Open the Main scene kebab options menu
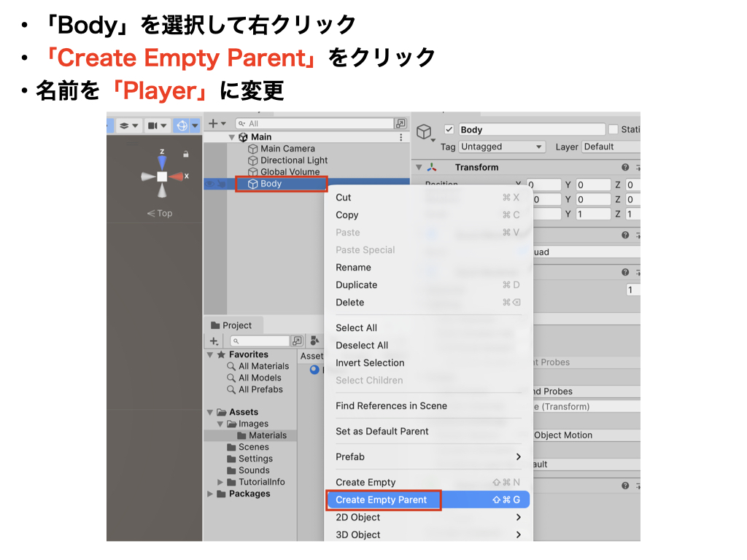This screenshot has height=560, width=747. click(x=401, y=137)
